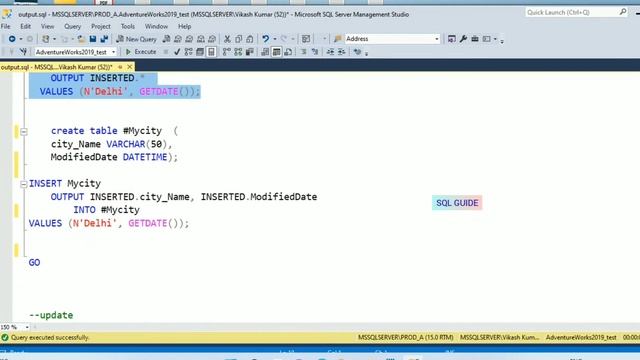Collapse the INSERT Mycity statement block
Viewport: 640px width, 360px height.
click(24, 184)
